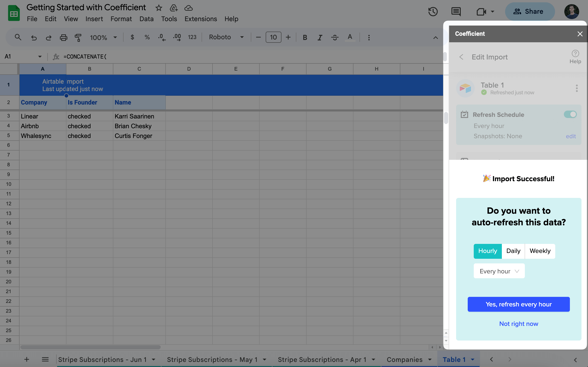The height and width of the screenshot is (367, 588).
Task: Format as percent
Action: point(147,37)
